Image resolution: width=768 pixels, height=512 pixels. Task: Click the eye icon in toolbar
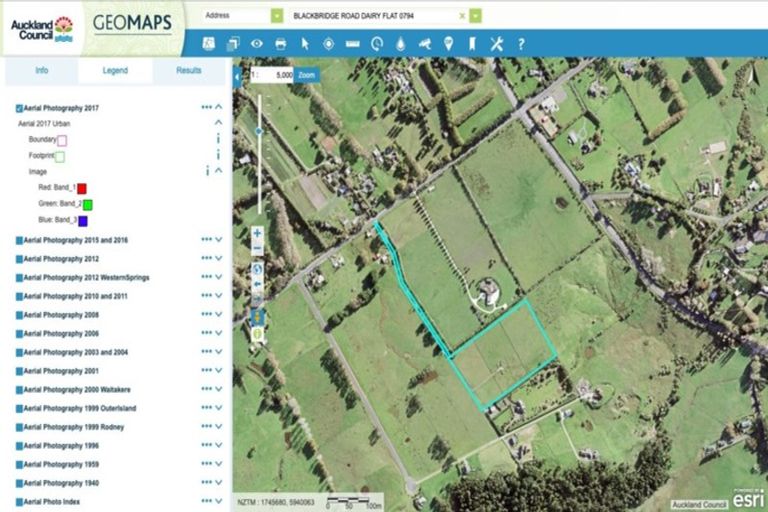[x=257, y=44]
